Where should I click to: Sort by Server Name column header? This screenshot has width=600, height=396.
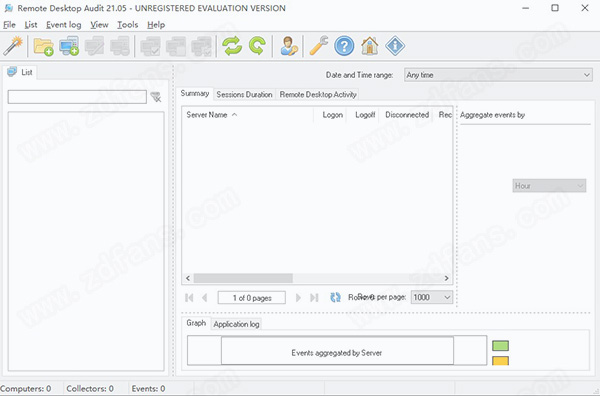(247, 115)
